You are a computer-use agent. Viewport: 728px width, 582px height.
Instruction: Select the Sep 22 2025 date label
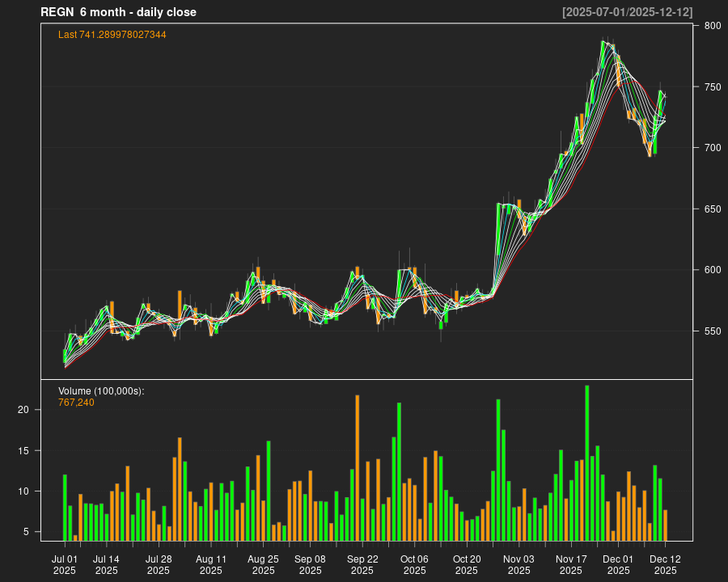tap(362, 564)
